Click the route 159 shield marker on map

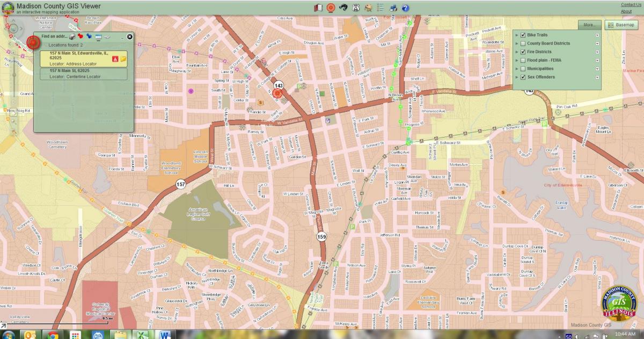(321, 236)
